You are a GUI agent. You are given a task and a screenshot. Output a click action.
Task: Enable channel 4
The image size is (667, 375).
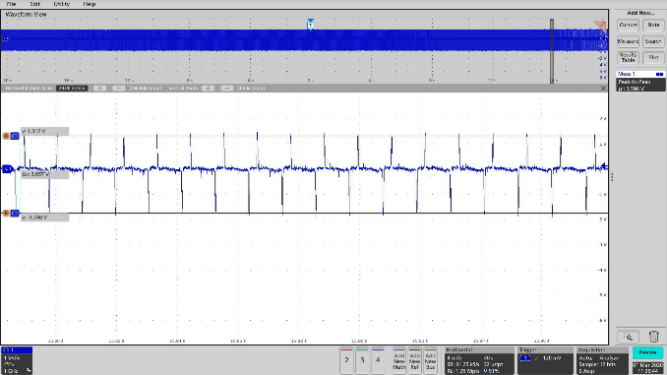[378, 360]
